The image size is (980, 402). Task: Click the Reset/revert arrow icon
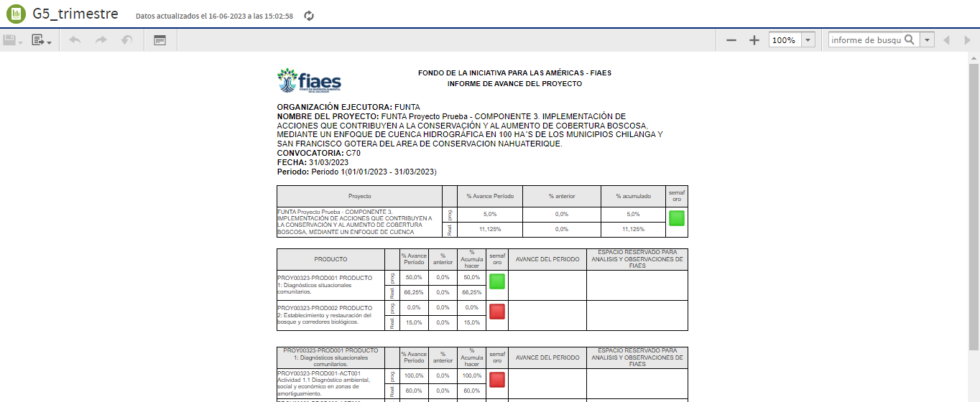[126, 40]
